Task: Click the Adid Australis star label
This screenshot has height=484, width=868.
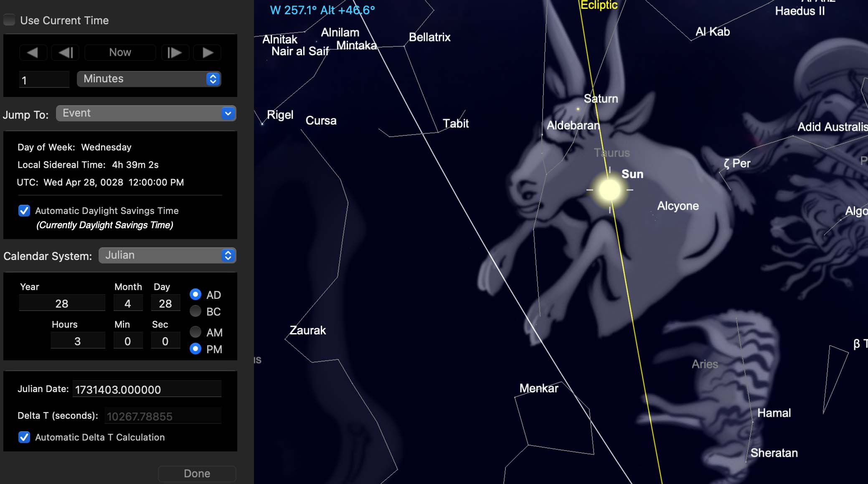Action: (832, 127)
